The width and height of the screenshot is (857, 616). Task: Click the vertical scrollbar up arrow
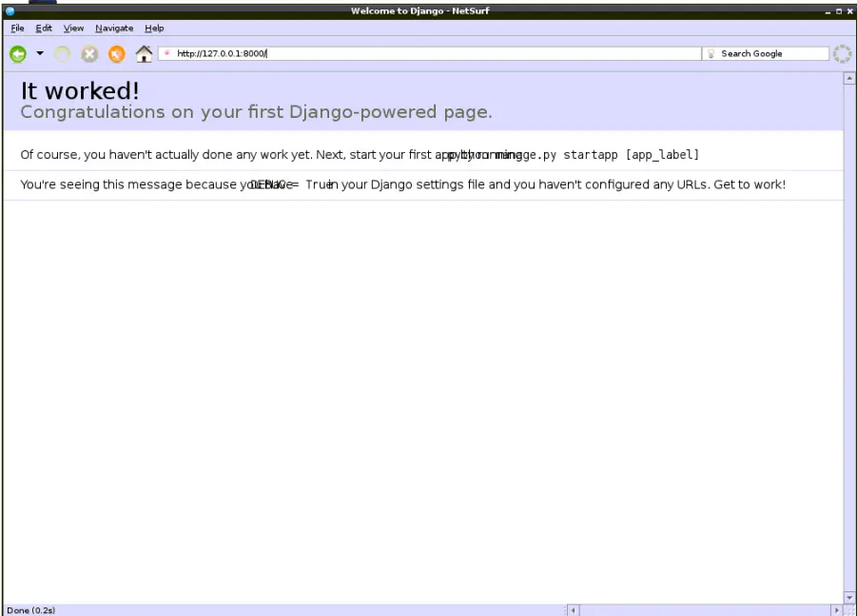pos(849,79)
